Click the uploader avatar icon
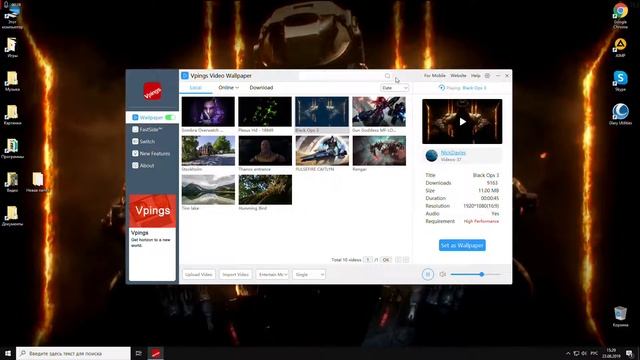The height and width of the screenshot is (360, 640). (431, 156)
